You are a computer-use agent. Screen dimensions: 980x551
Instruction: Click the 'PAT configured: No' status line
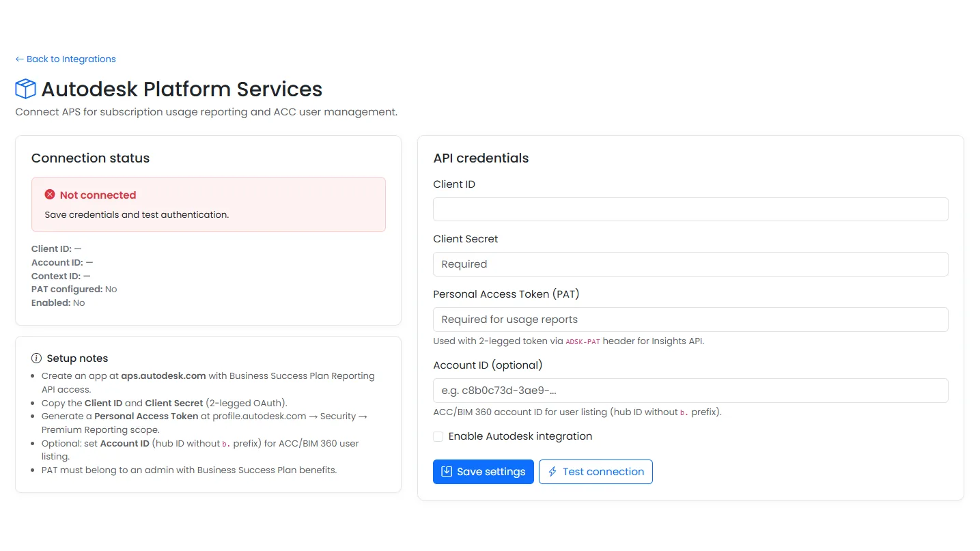click(x=74, y=289)
